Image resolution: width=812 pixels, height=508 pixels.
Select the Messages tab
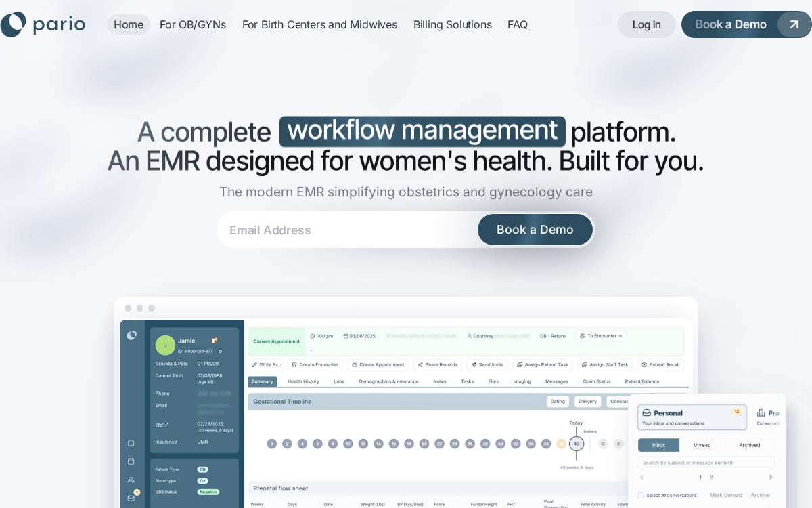(557, 381)
